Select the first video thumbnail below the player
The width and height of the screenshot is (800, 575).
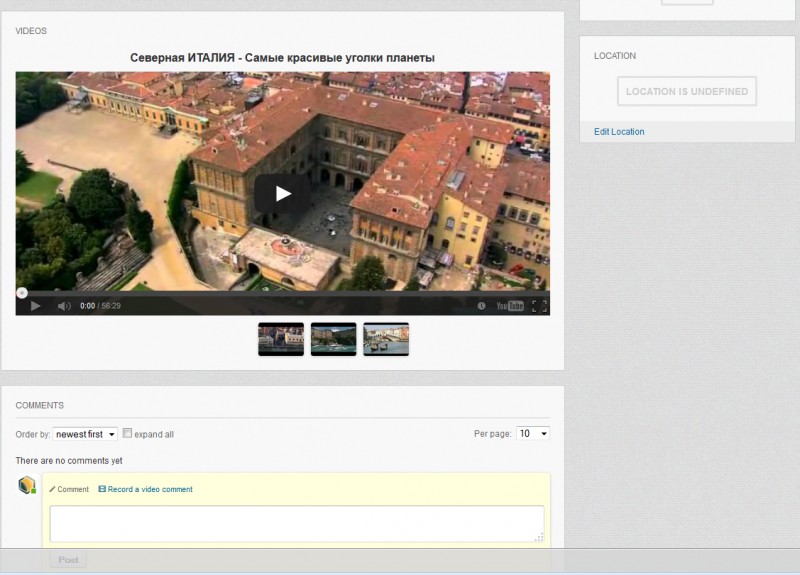pyautogui.click(x=281, y=339)
